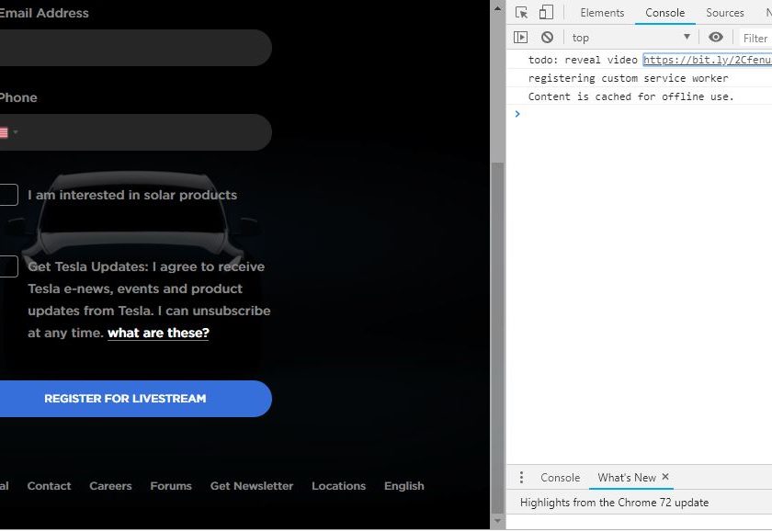This screenshot has height=532, width=772.
Task: Change language via English footer link
Action: 404,486
